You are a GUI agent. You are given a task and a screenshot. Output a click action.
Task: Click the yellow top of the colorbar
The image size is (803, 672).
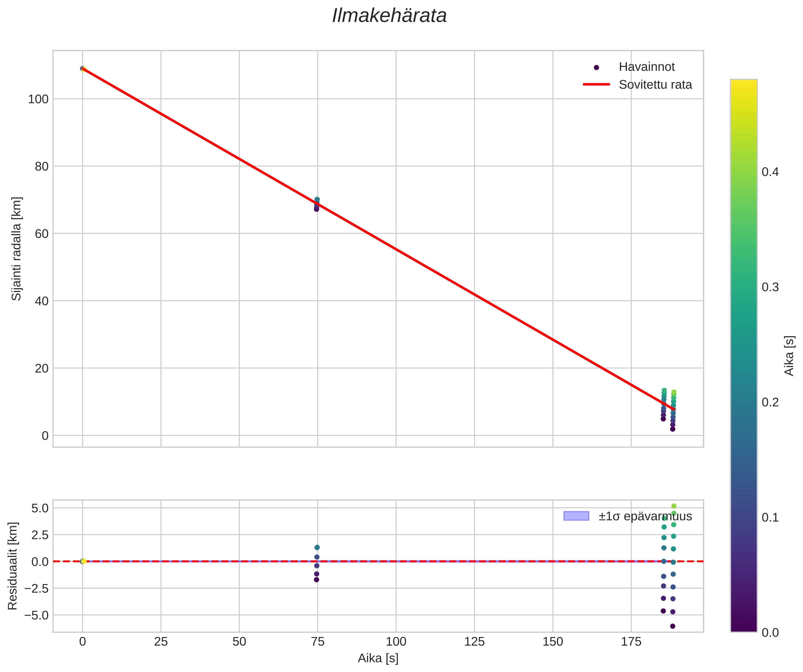click(x=743, y=85)
